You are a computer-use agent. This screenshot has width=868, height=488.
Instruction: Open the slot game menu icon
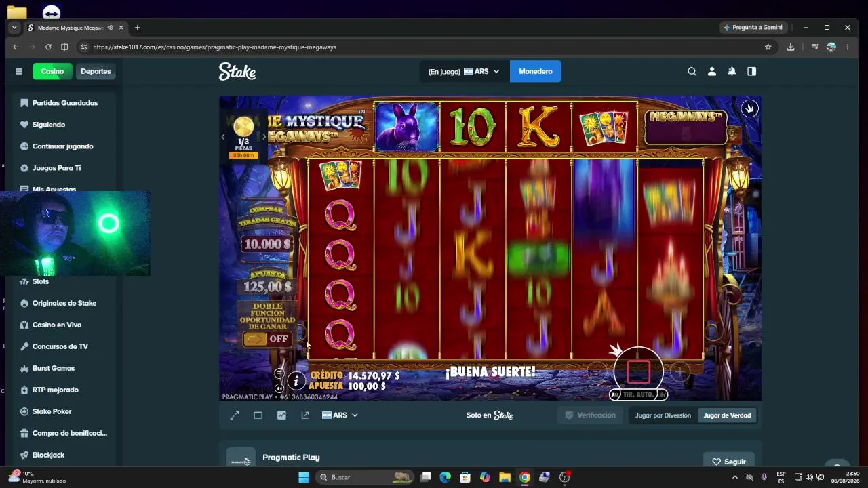tap(279, 373)
